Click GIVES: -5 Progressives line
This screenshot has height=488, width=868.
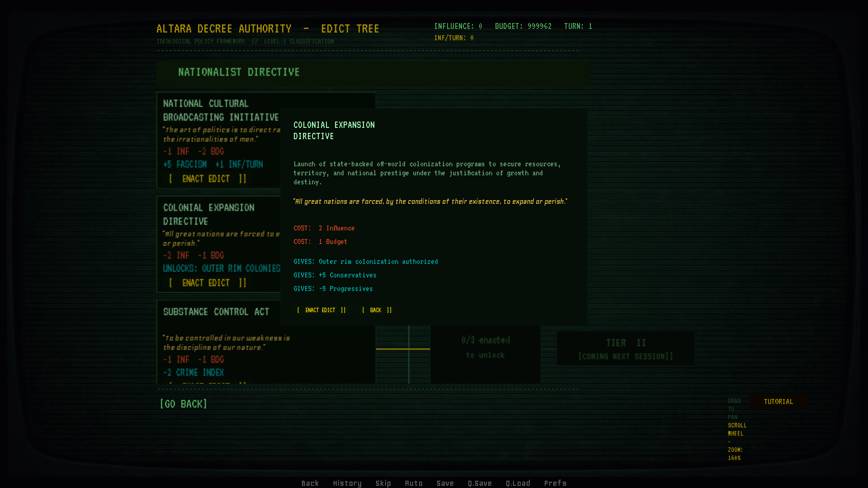(x=333, y=289)
